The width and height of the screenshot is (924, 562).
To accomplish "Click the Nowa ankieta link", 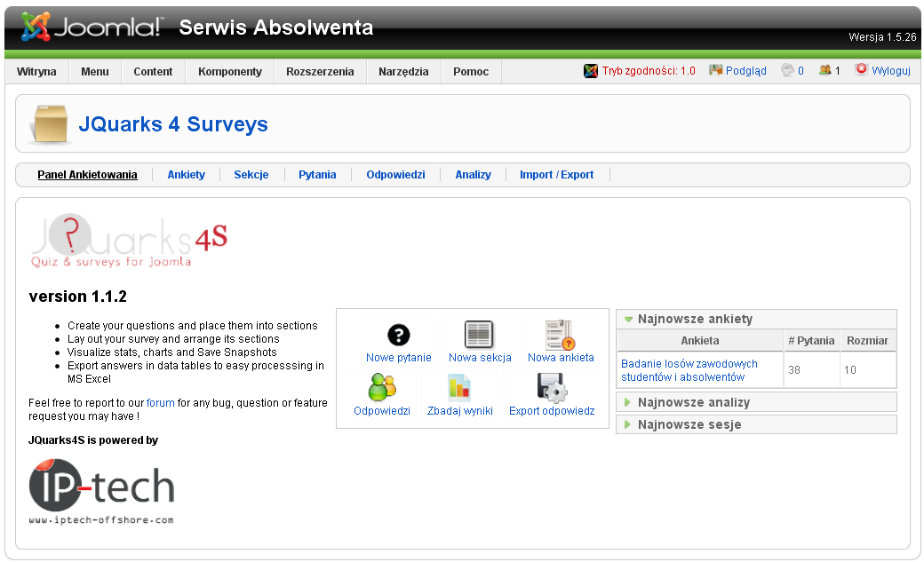I will point(561,358).
